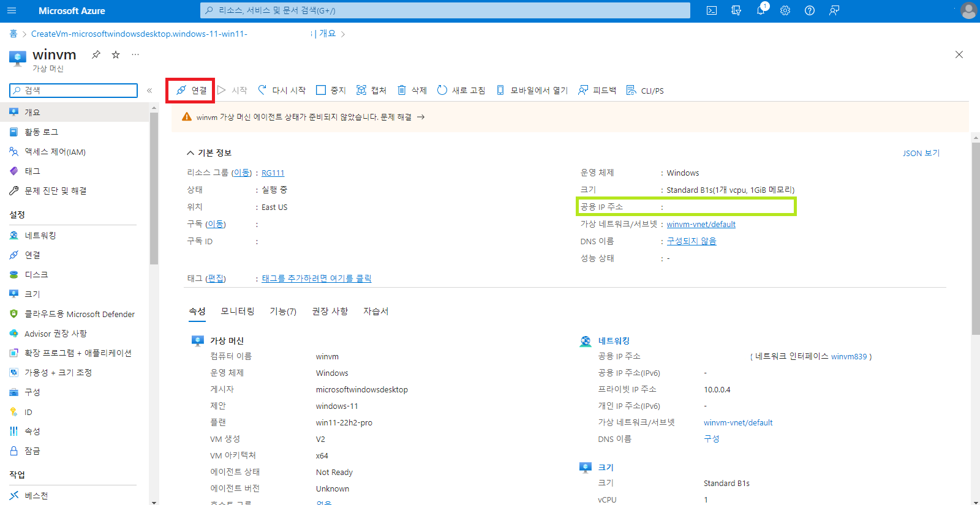Switch to the 기능(7) tab
980x505 pixels.
coord(283,312)
